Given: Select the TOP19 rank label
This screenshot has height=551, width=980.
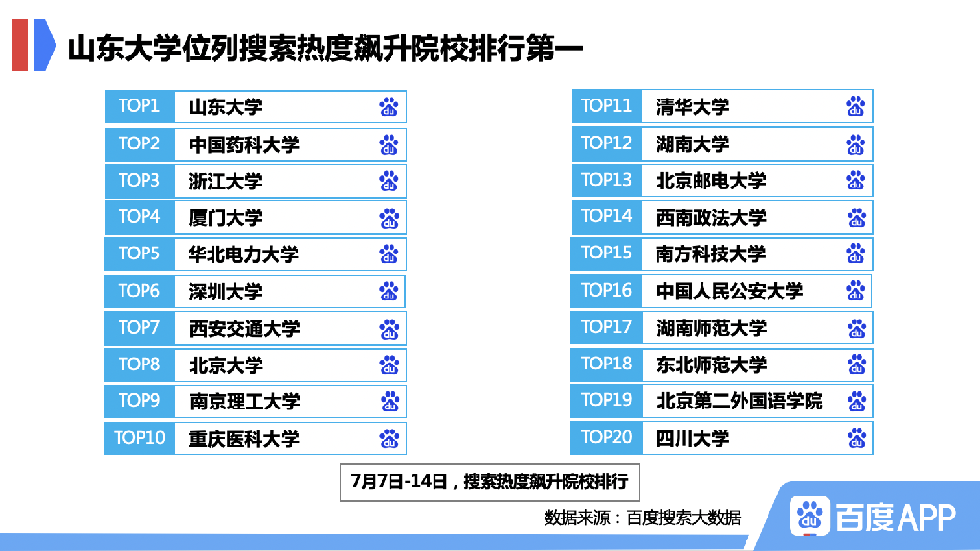Looking at the screenshot, I should (606, 401).
